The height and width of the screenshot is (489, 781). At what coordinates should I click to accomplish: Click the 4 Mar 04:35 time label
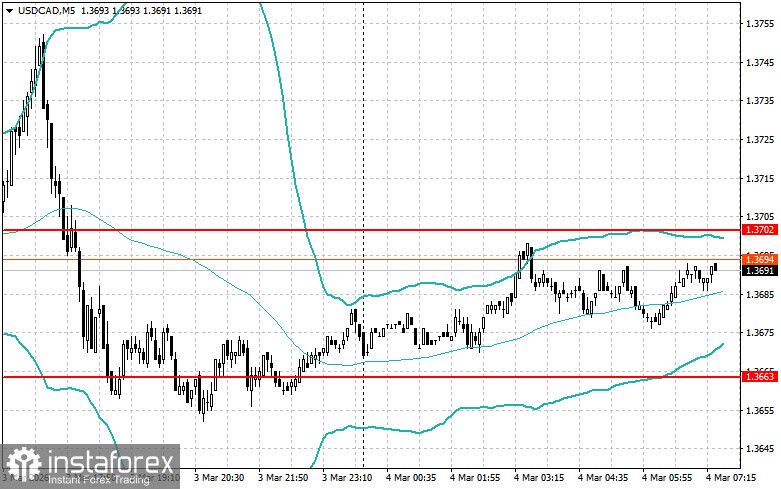[x=603, y=478]
